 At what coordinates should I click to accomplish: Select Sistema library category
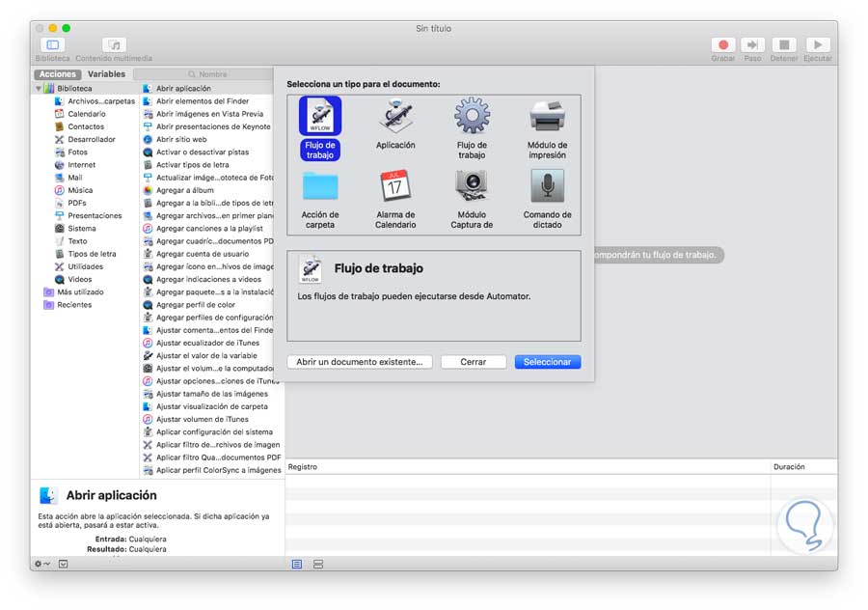[x=74, y=229]
